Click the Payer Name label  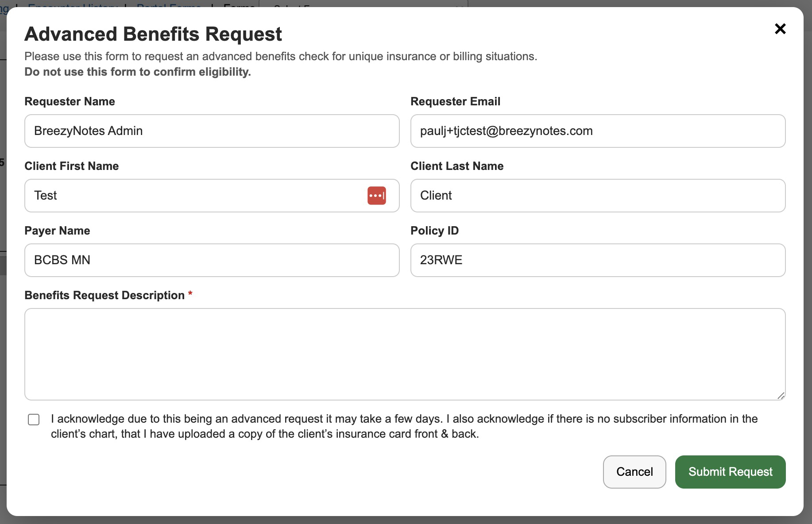tap(57, 231)
